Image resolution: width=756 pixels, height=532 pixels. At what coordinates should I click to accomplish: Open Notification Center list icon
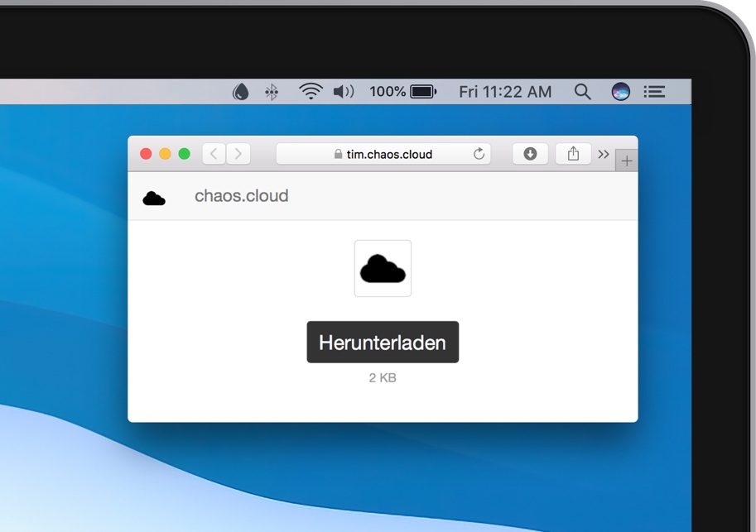(655, 92)
